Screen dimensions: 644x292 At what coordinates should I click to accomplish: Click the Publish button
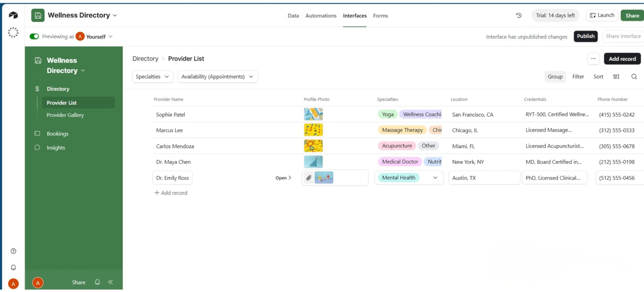pyautogui.click(x=586, y=36)
